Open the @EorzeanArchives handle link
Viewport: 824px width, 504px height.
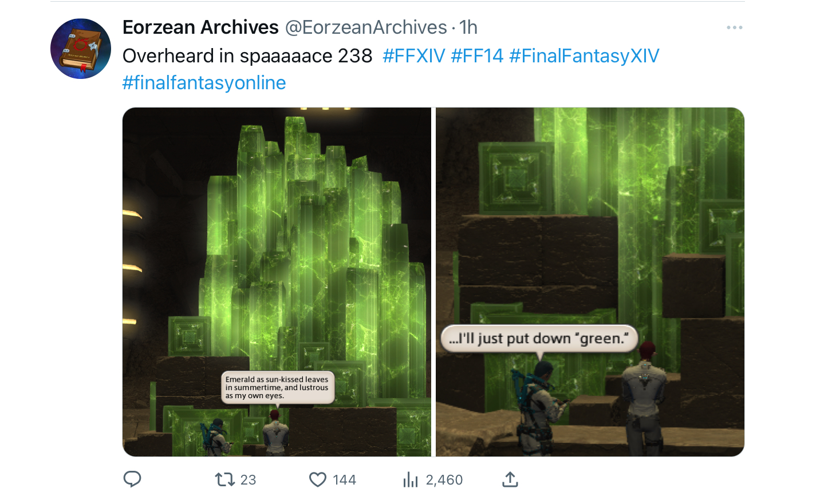(x=366, y=27)
